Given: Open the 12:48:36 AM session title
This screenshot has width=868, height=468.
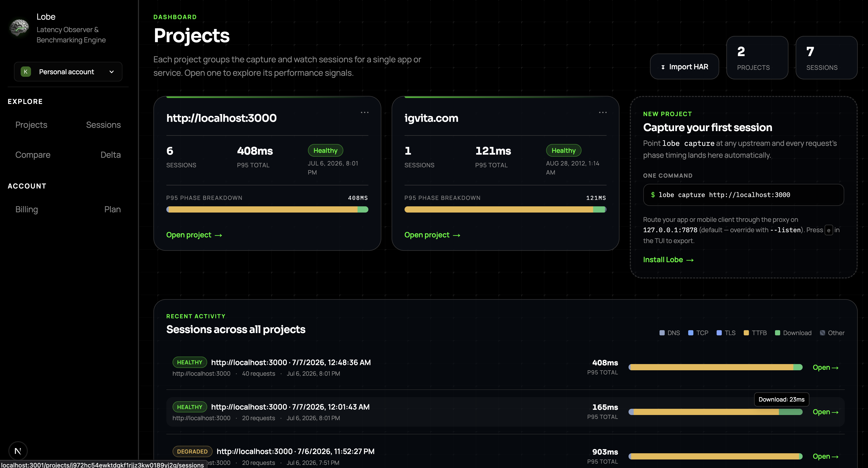Looking at the screenshot, I should coord(291,363).
